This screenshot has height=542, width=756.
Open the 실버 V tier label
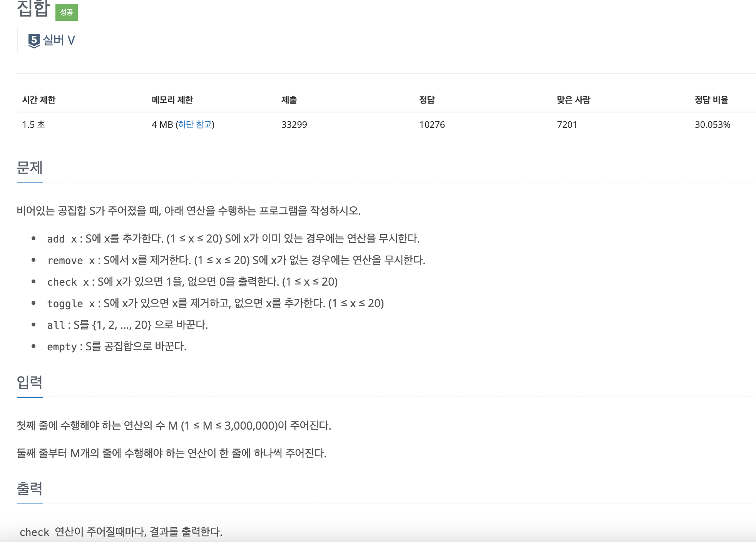click(59, 40)
